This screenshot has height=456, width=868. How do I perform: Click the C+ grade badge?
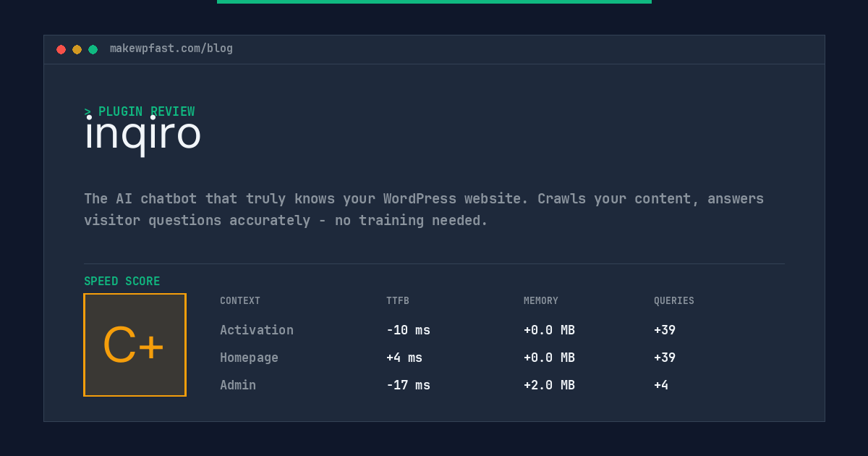[x=135, y=345]
